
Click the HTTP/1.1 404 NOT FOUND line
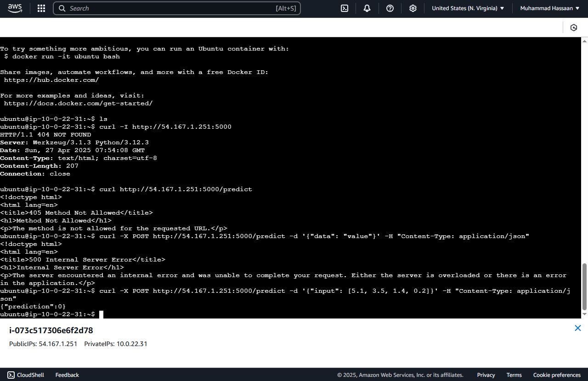45,135
